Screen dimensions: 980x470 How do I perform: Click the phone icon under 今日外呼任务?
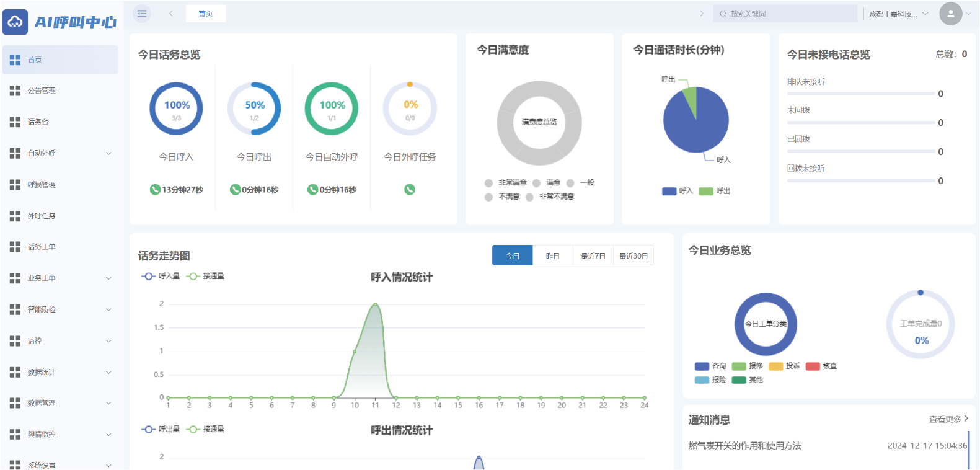click(x=410, y=190)
